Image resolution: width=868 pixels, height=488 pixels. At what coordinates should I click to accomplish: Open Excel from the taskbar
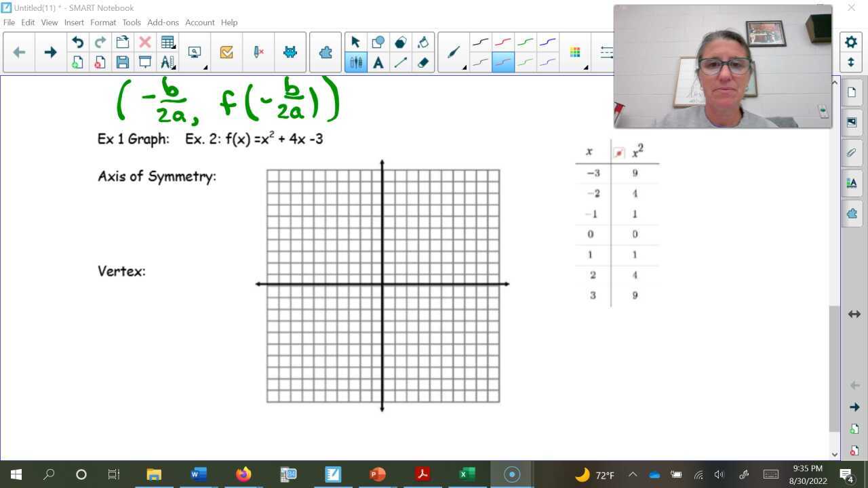coord(466,474)
